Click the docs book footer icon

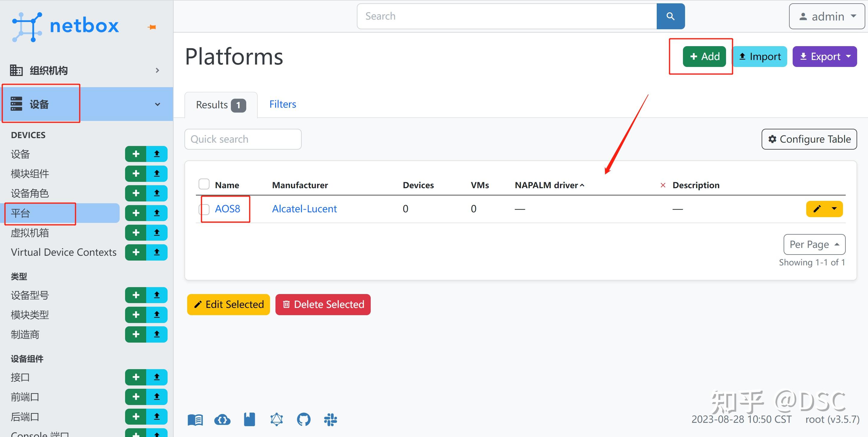[195, 420]
